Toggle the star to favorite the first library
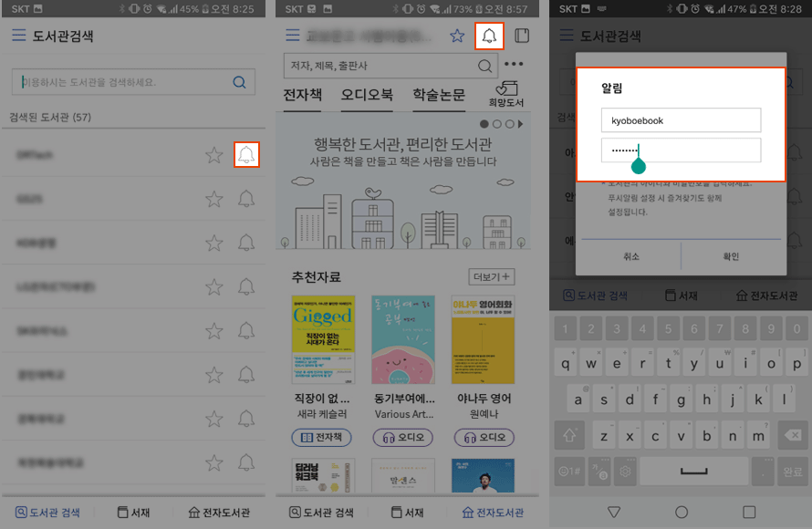 [x=213, y=156]
